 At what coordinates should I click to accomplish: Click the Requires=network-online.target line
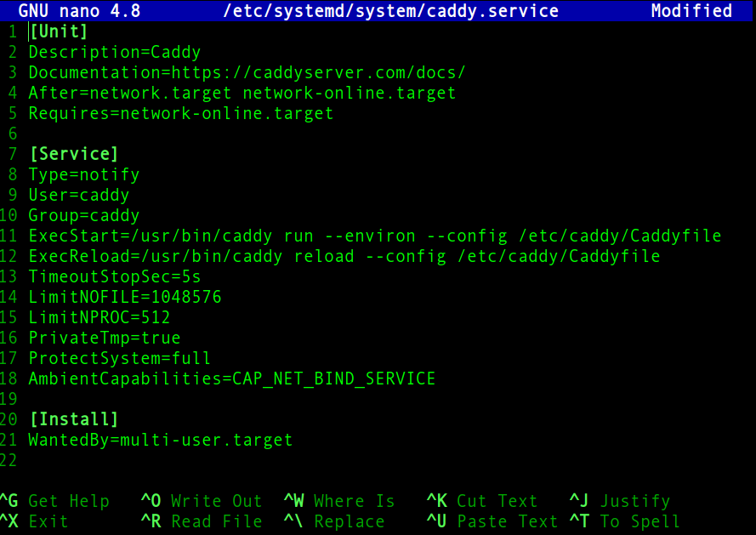(181, 113)
